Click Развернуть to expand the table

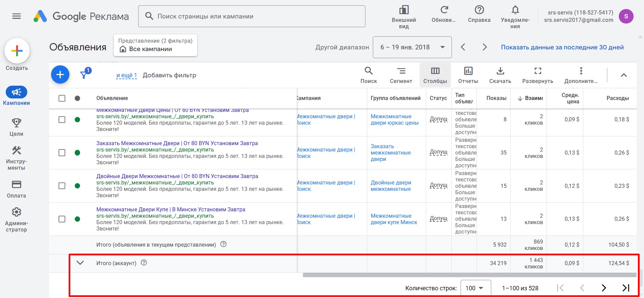pyautogui.click(x=538, y=75)
